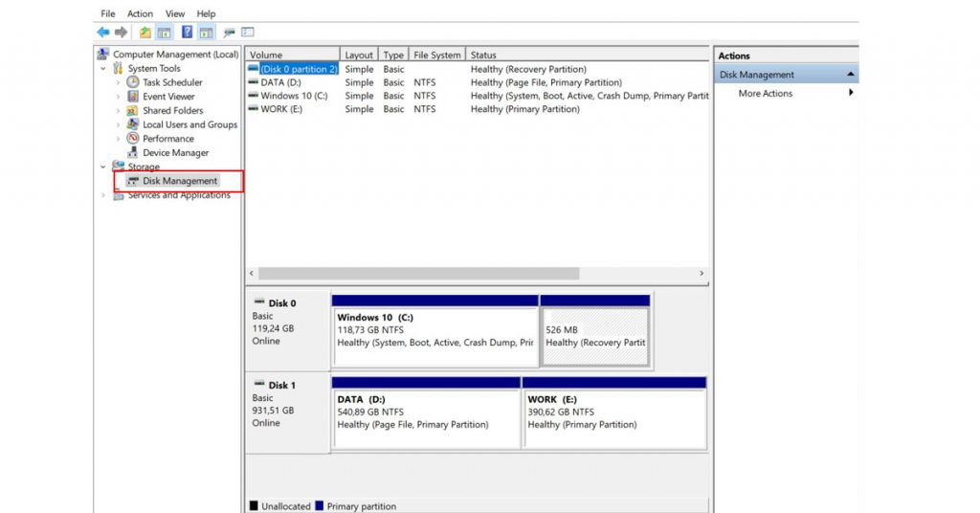The width and height of the screenshot is (980, 513).
Task: Click the blue Primary partition legend swatch
Action: [x=320, y=505]
